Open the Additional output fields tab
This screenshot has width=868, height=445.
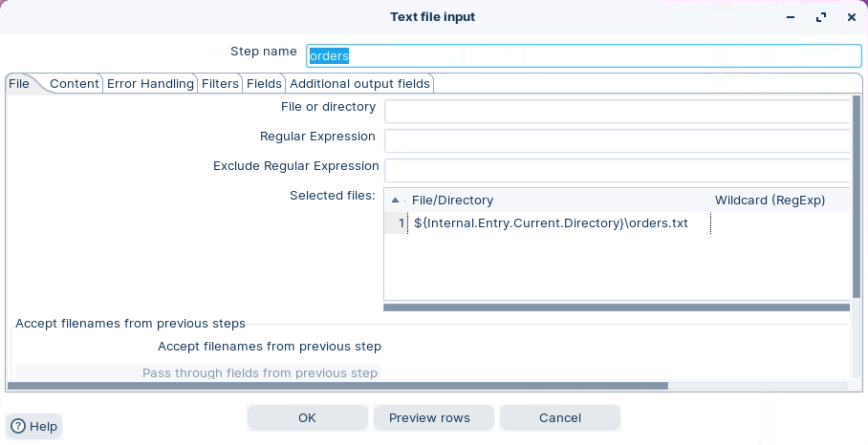[x=359, y=84]
